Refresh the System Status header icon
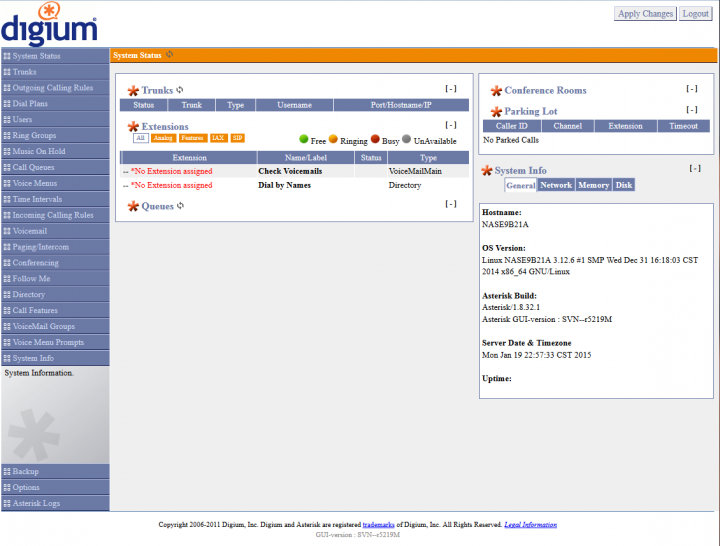Image resolution: width=720 pixels, height=546 pixels. tap(169, 55)
